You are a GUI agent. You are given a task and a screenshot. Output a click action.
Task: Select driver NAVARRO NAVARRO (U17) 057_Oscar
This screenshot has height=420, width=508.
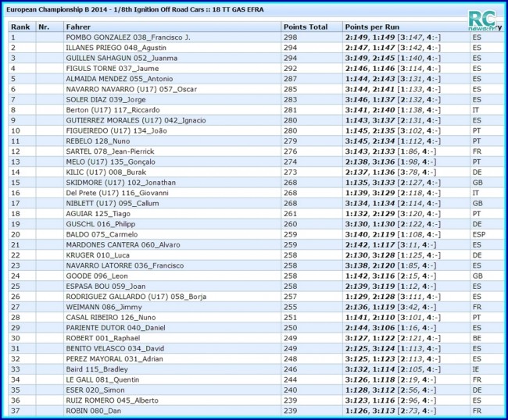(x=131, y=89)
